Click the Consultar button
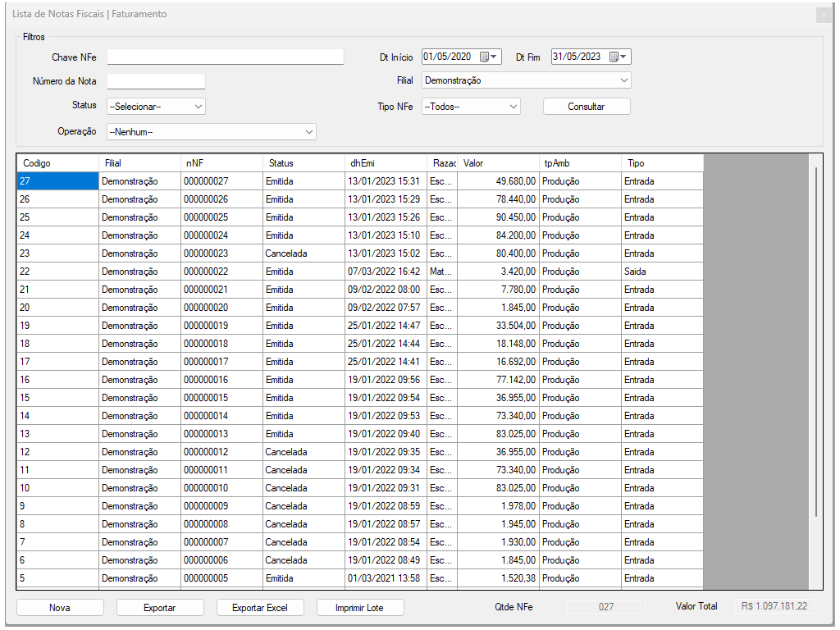 [586, 106]
